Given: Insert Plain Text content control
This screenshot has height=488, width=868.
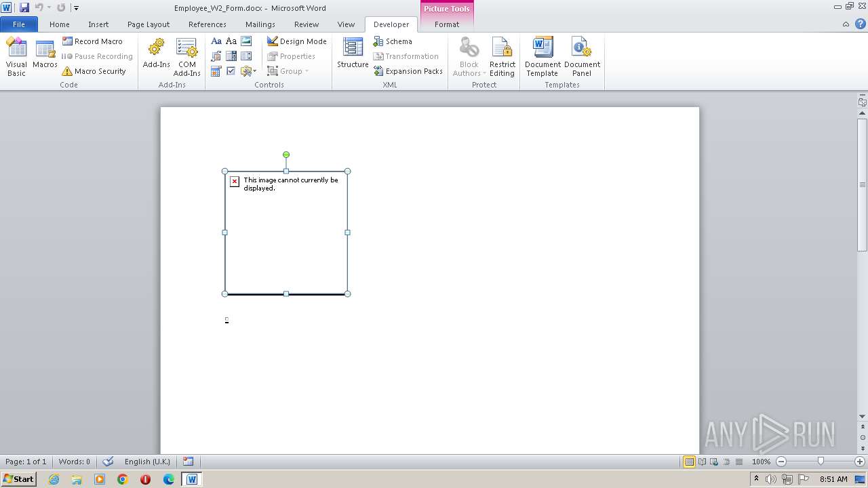Looking at the screenshot, I should (231, 41).
